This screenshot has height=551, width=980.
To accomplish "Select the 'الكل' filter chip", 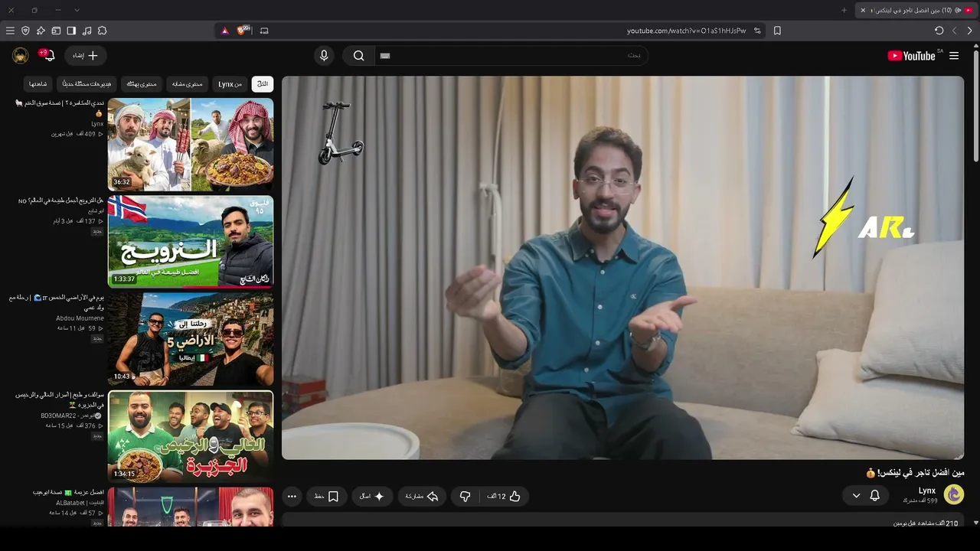I will click(x=263, y=84).
